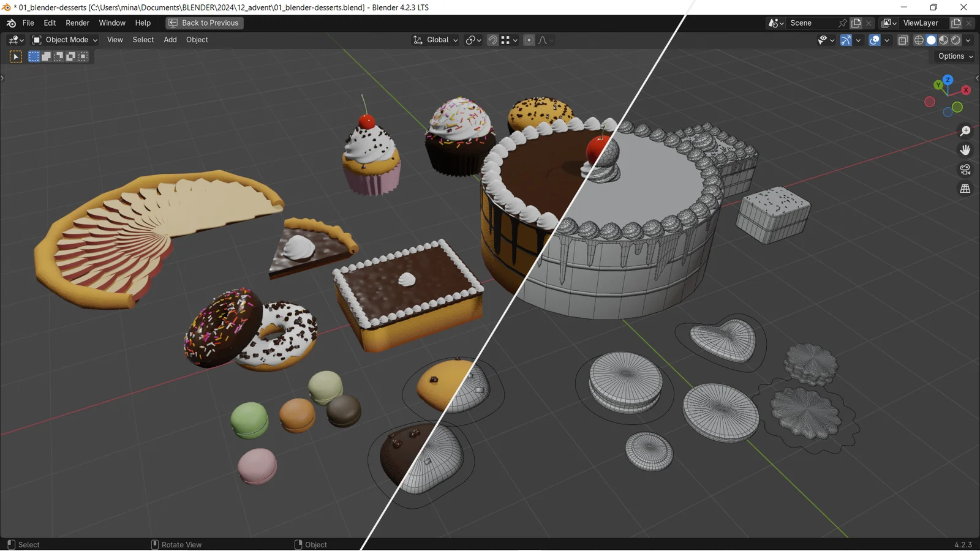This screenshot has height=551, width=980.
Task: Open the Render menu
Action: tap(77, 23)
